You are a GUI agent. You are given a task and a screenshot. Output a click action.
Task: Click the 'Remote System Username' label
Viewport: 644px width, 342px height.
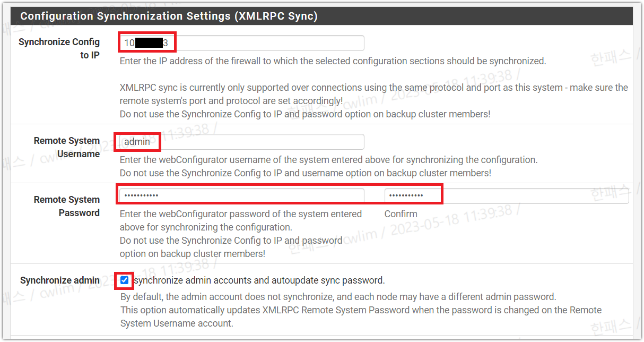click(66, 147)
